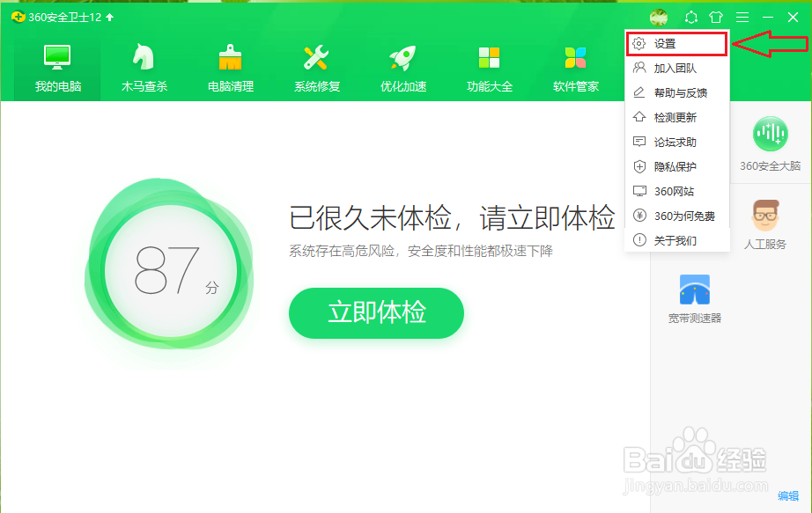Image resolution: width=812 pixels, height=513 pixels.
Task: Launch the 宽带测速器 tool
Action: pyautogui.click(x=695, y=298)
